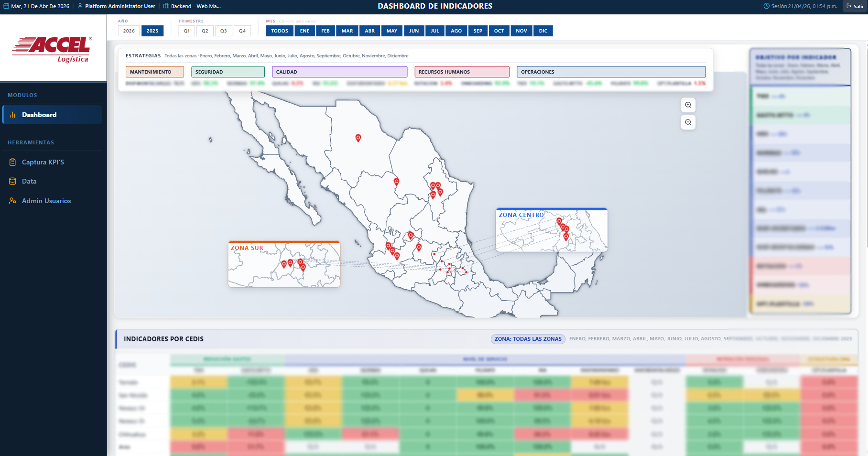Click the Backend - Web Ma... window icon
The width and height of the screenshot is (868, 456).
coord(166,6)
